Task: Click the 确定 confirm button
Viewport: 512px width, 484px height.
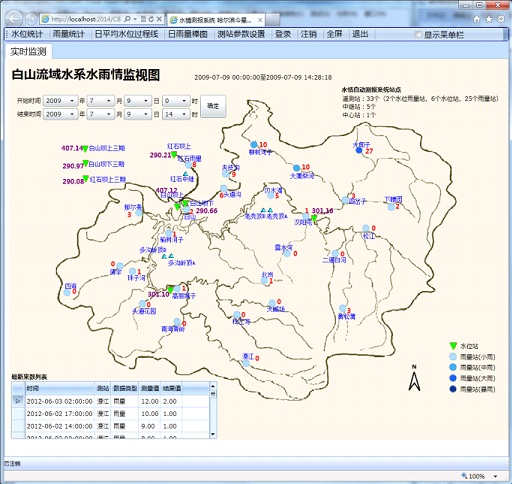Action: click(x=213, y=106)
